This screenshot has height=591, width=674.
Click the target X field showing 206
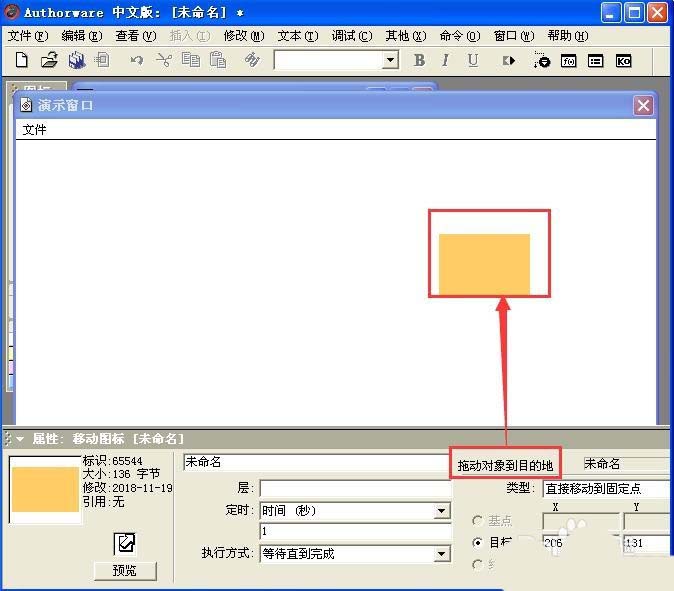(581, 543)
